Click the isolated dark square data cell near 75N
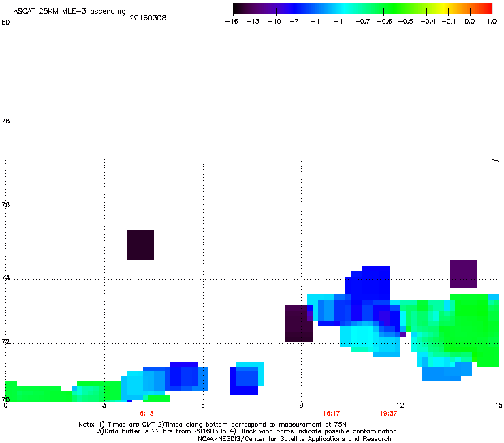This screenshot has height=443, width=504. 140,245
